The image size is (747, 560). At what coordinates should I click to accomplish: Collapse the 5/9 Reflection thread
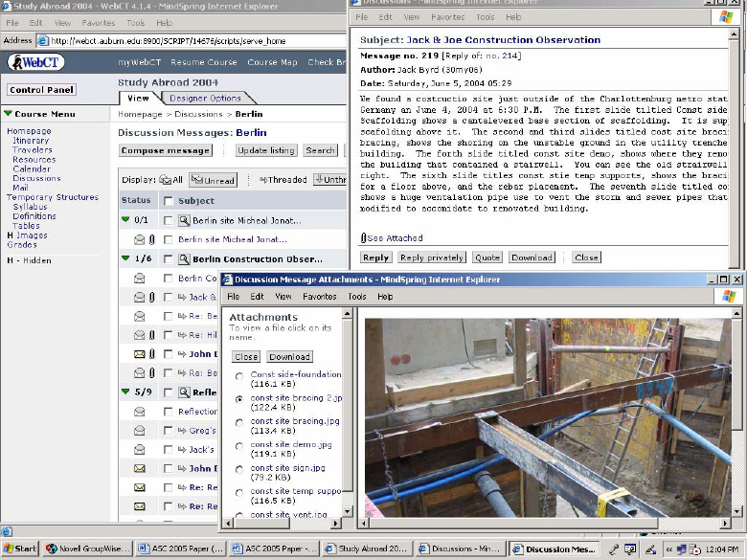[125, 392]
